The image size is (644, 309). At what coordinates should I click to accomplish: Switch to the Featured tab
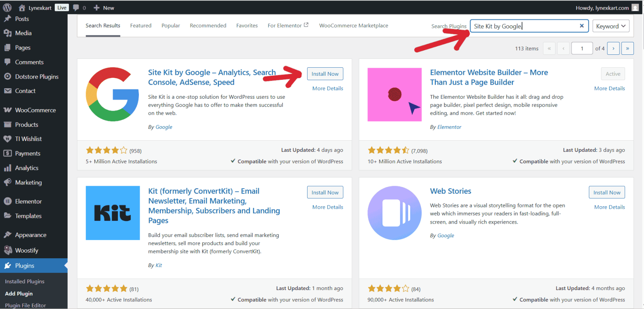tap(141, 26)
